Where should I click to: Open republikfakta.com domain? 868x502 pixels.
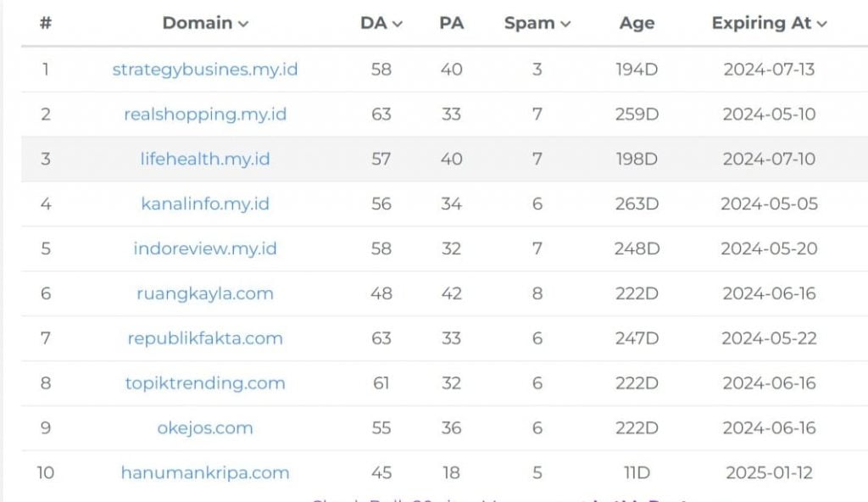[x=205, y=339]
